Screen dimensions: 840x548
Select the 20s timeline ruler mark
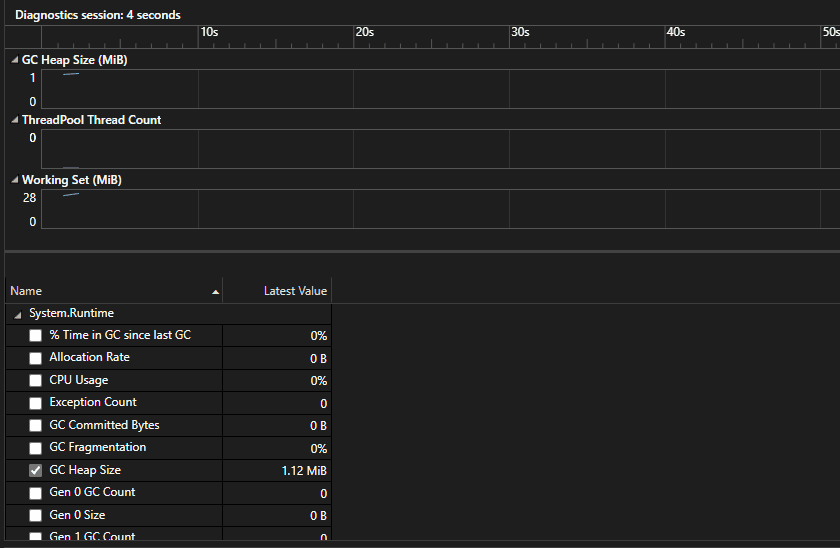coord(364,32)
